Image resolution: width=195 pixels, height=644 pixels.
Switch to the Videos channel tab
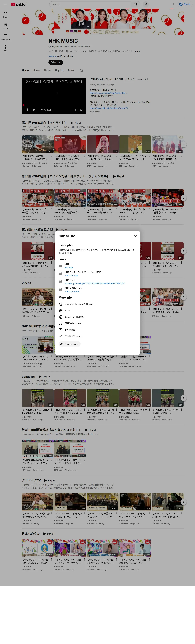click(36, 71)
